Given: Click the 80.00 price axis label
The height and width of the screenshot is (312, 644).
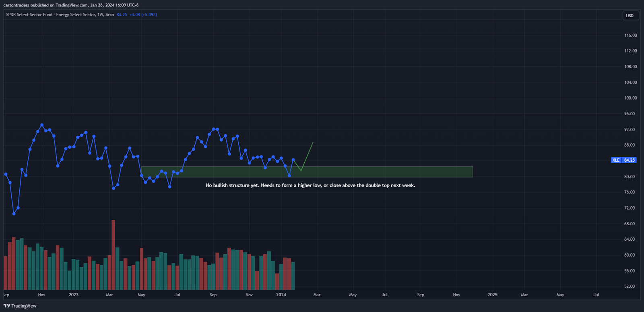Looking at the screenshot, I should tap(630, 177).
